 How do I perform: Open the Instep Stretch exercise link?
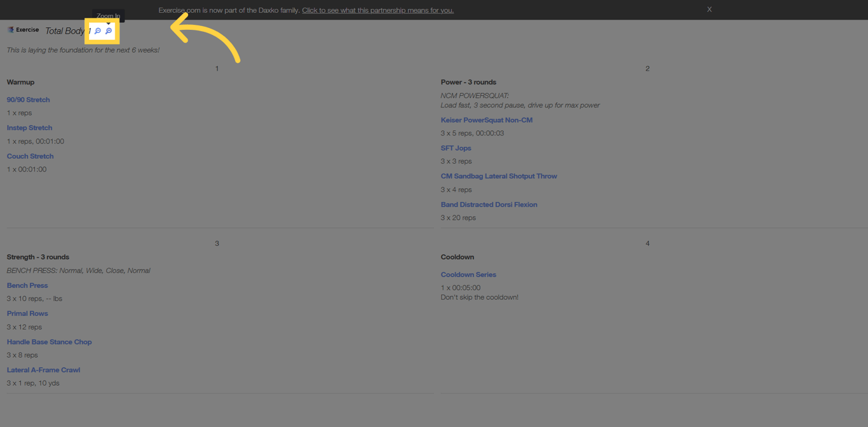[29, 128]
